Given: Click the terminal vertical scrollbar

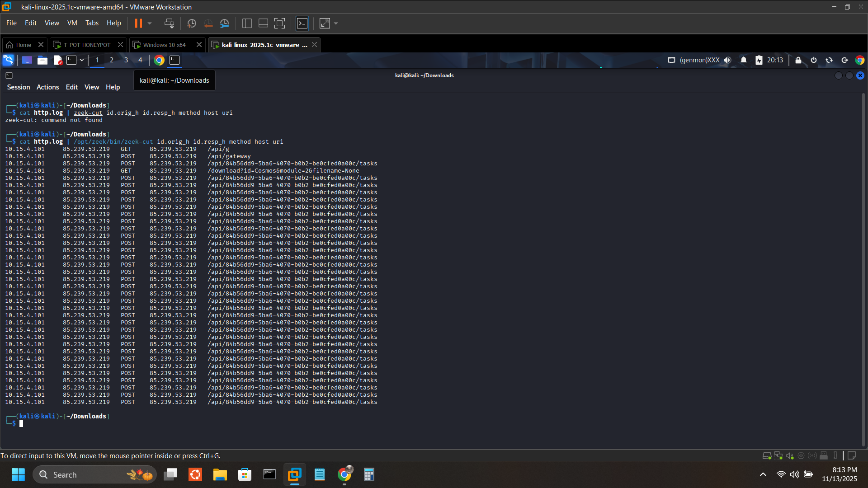Looking at the screenshot, I should [863, 269].
